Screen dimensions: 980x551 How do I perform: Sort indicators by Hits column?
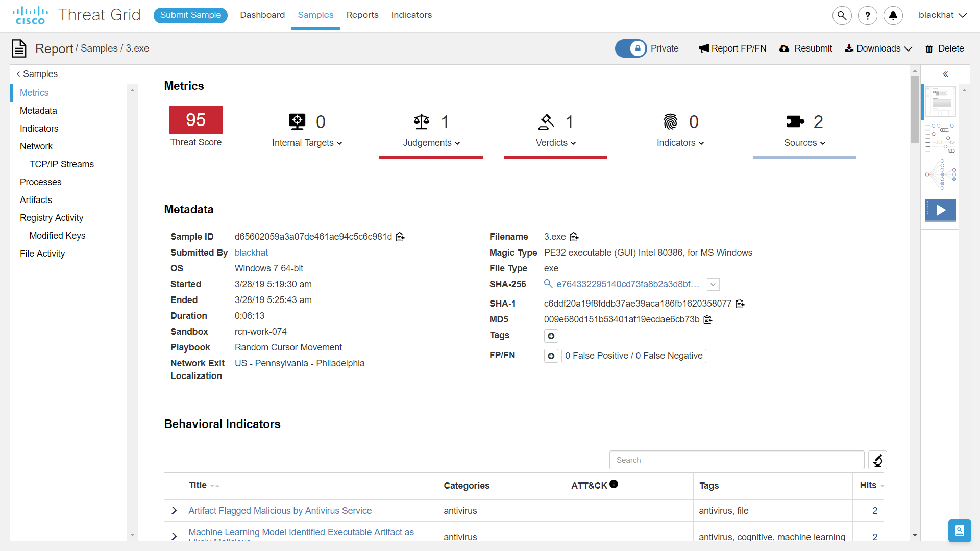click(x=871, y=486)
